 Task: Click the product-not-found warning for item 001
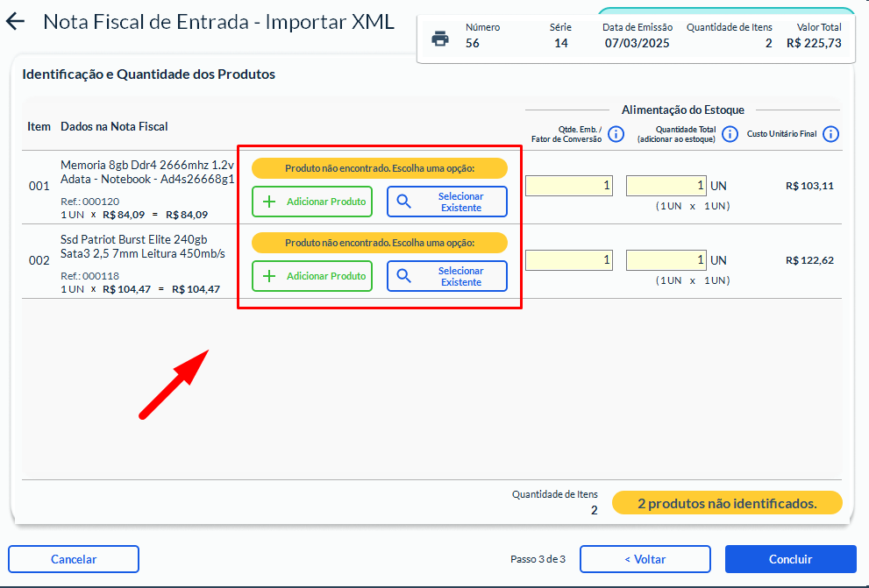(x=379, y=168)
